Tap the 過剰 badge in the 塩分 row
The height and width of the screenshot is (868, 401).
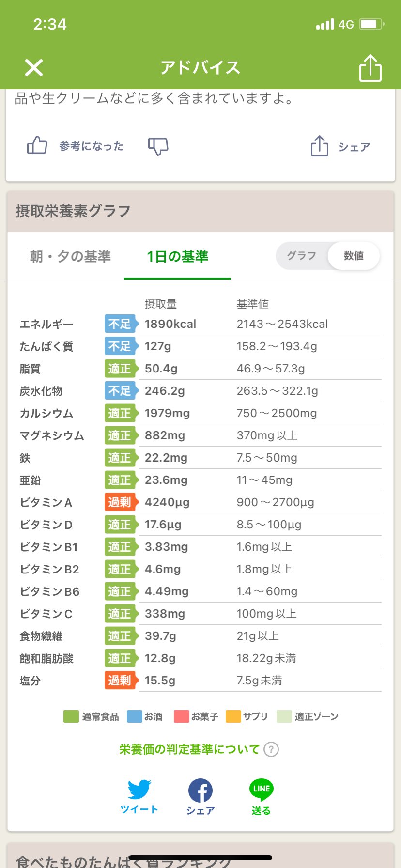pyautogui.click(x=120, y=681)
